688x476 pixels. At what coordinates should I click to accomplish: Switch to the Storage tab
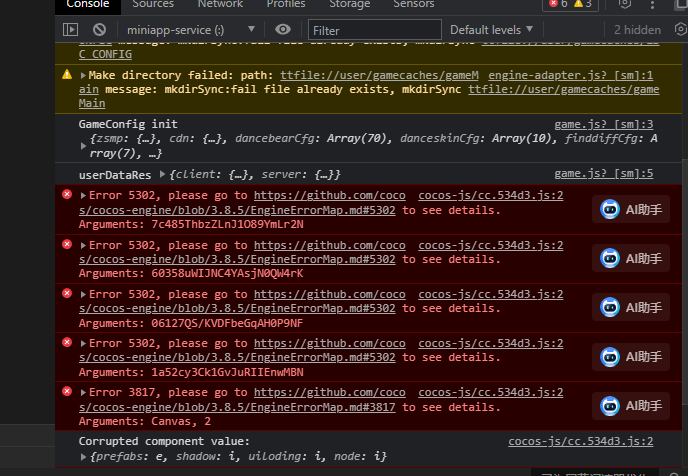(350, 4)
